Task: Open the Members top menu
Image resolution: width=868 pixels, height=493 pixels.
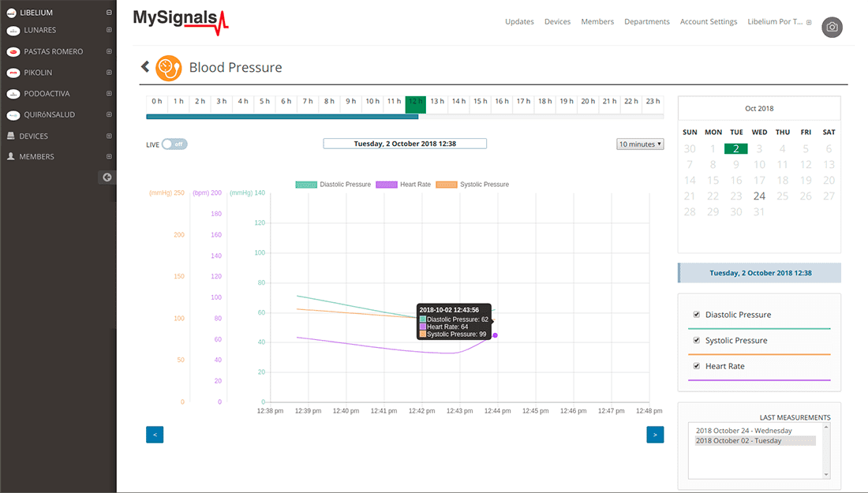Action: point(597,21)
